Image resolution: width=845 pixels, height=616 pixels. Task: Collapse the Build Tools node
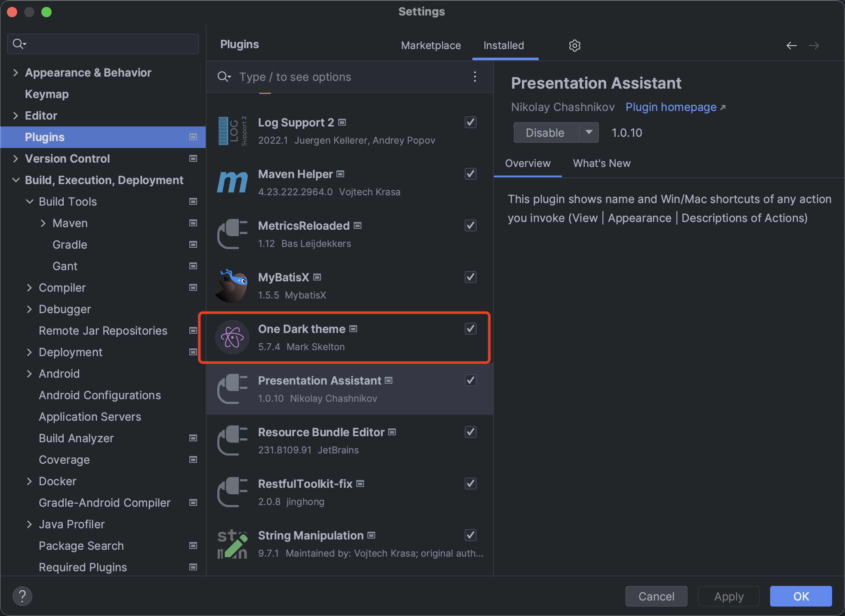pyautogui.click(x=29, y=201)
